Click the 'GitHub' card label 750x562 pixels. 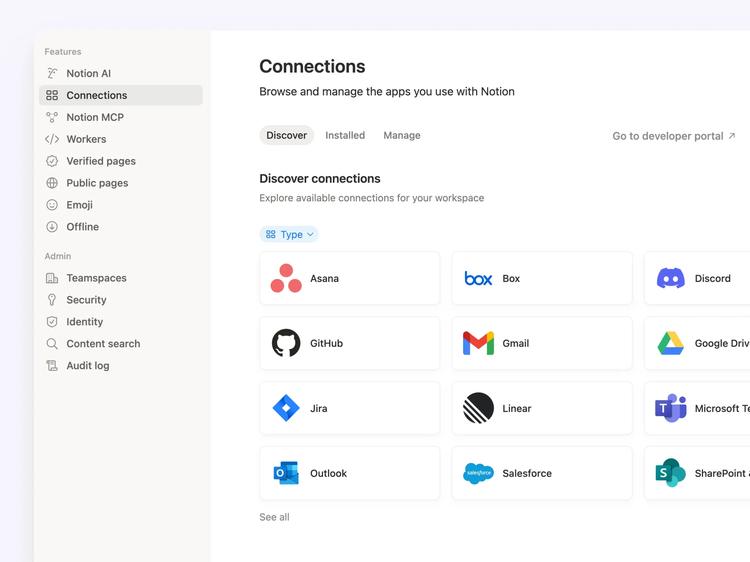click(326, 343)
